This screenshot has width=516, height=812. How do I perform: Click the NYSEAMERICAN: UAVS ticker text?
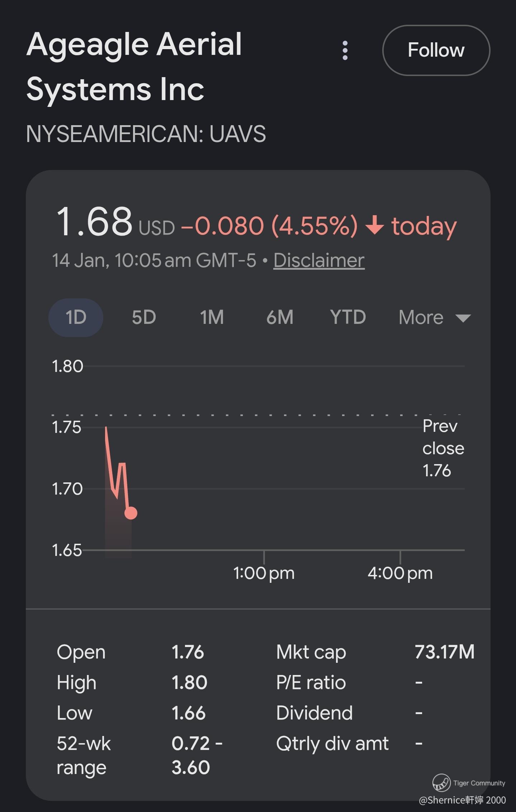click(146, 134)
